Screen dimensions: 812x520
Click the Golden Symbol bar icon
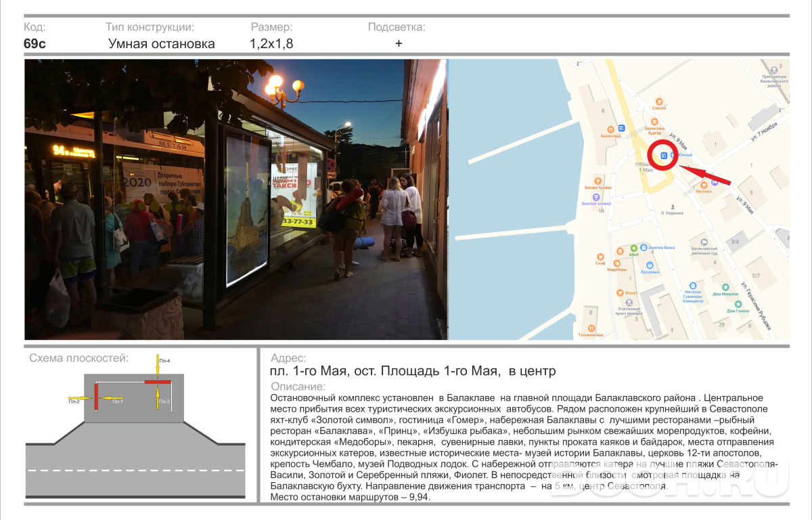598,181
